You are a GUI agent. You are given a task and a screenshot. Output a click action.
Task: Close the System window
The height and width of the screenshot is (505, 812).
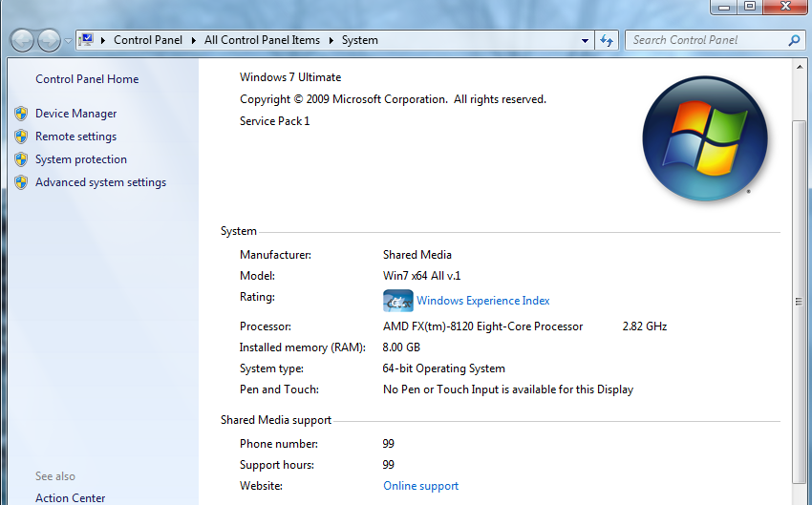click(x=785, y=7)
